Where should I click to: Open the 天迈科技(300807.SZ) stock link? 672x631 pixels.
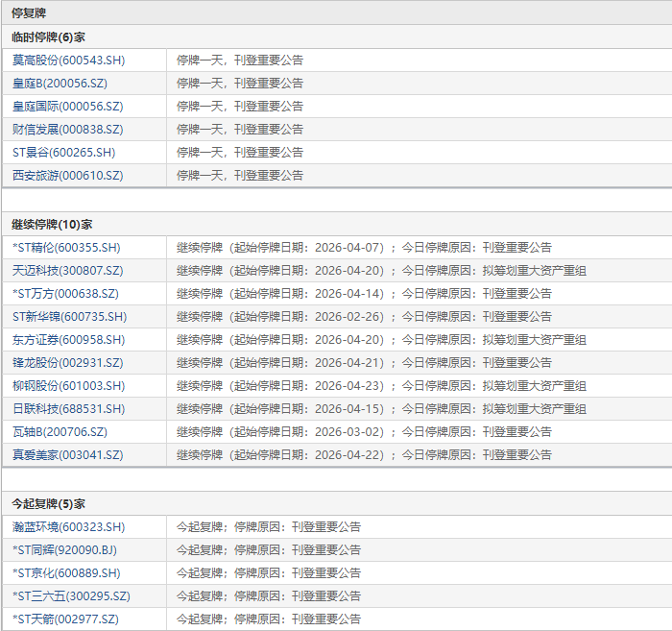[x=68, y=271]
